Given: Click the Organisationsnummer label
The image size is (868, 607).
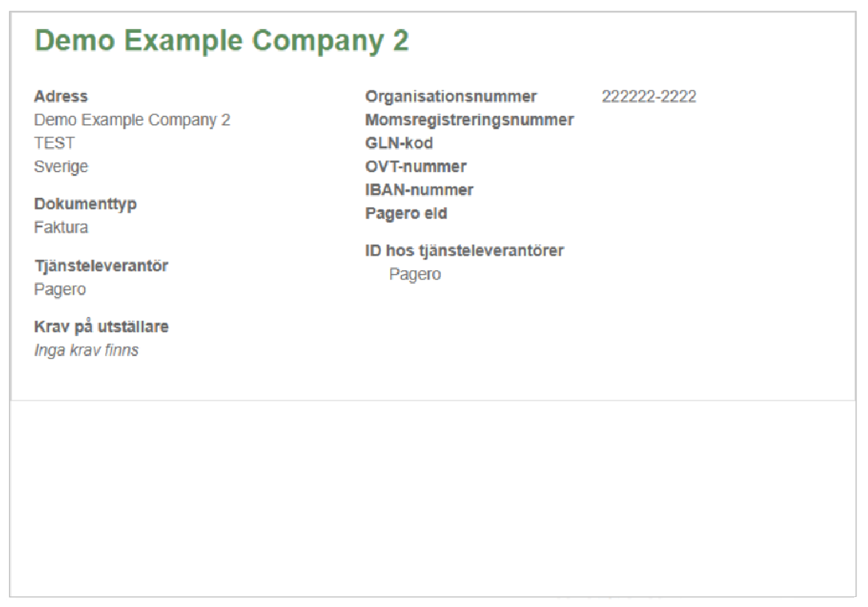Looking at the screenshot, I should (451, 97).
